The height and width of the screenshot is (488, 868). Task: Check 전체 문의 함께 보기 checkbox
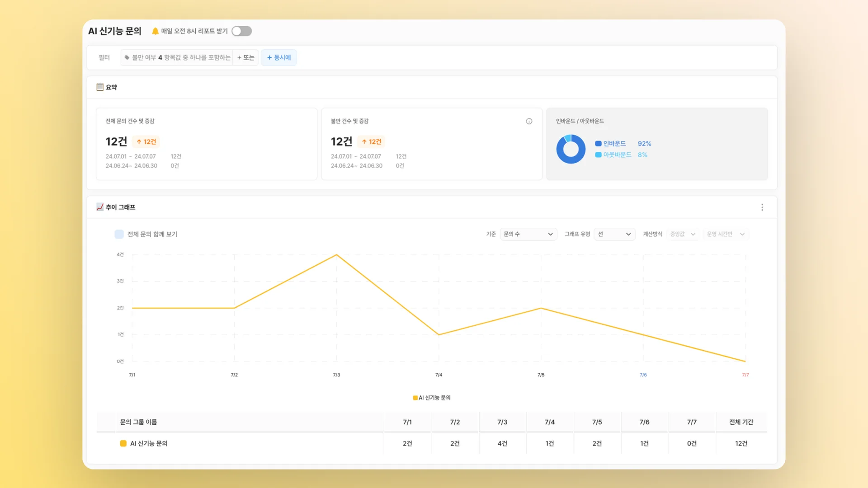pos(119,234)
